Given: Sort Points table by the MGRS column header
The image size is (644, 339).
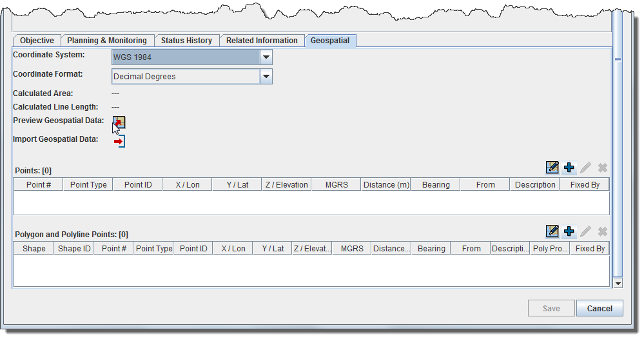Looking at the screenshot, I should [x=337, y=185].
